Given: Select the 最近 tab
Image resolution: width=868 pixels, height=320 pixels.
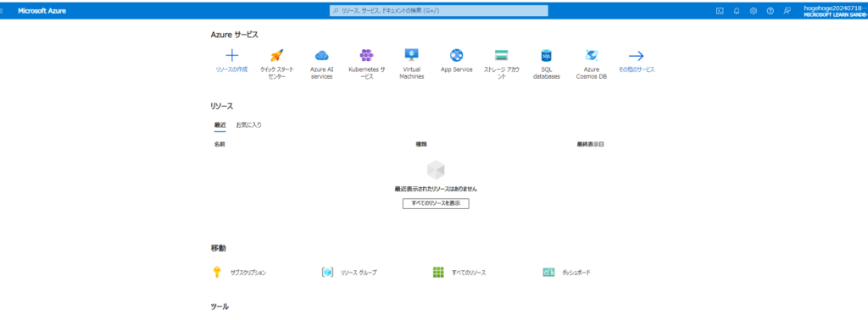Looking at the screenshot, I should (x=220, y=125).
